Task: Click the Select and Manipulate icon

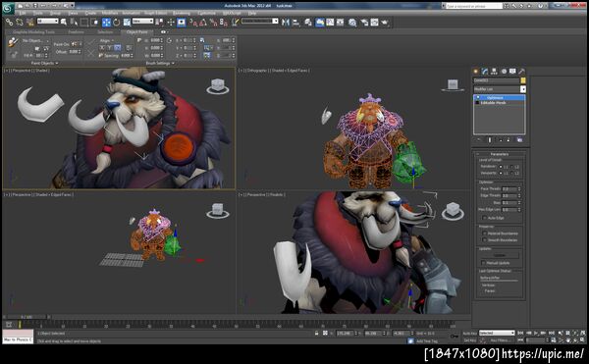Action: click(x=171, y=23)
